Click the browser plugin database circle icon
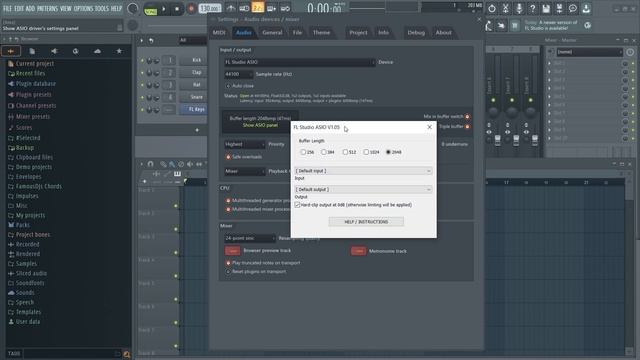640x360 pixels. [x=76, y=51]
